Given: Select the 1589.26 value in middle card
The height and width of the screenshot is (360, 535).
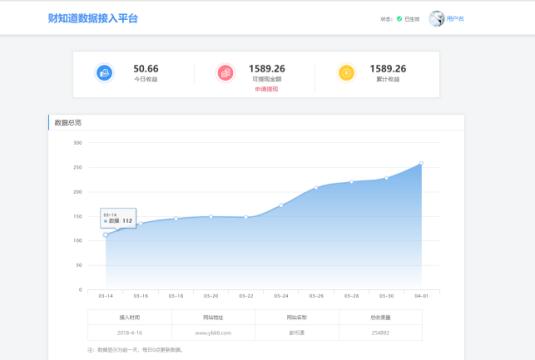Looking at the screenshot, I should click(x=267, y=69).
